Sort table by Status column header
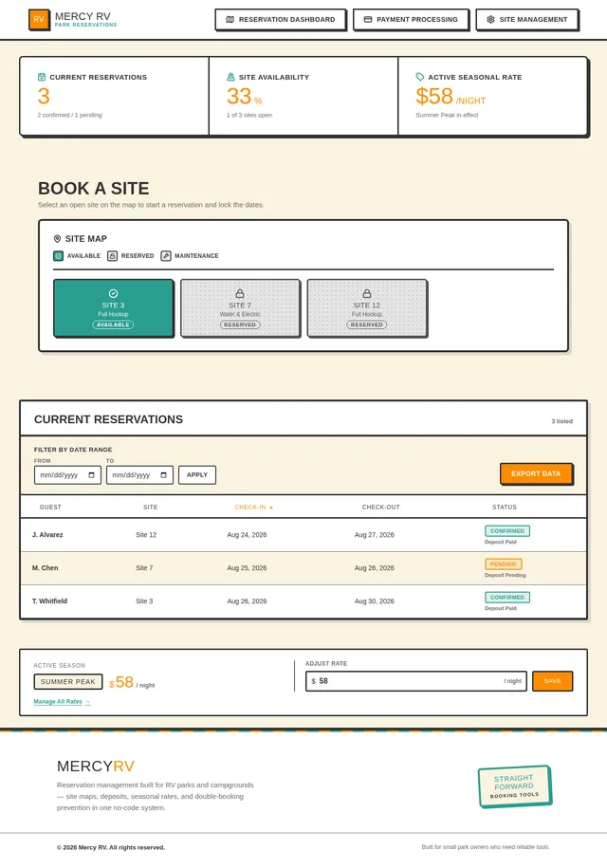The image size is (607, 868). click(505, 508)
